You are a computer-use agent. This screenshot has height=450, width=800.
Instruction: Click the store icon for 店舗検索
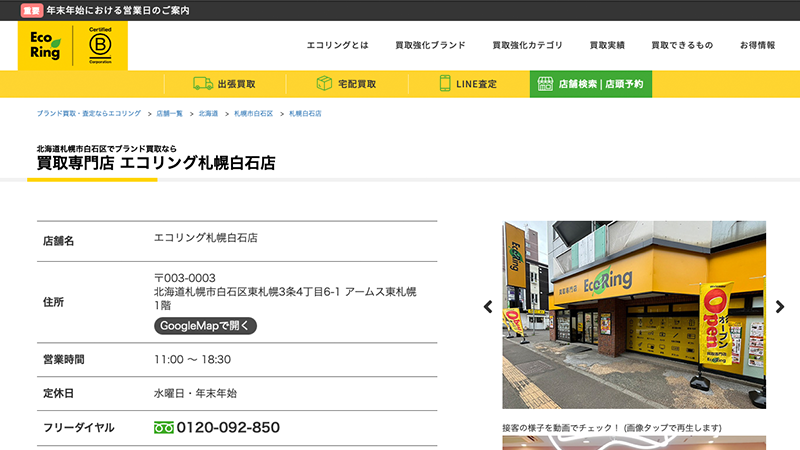coord(545,84)
